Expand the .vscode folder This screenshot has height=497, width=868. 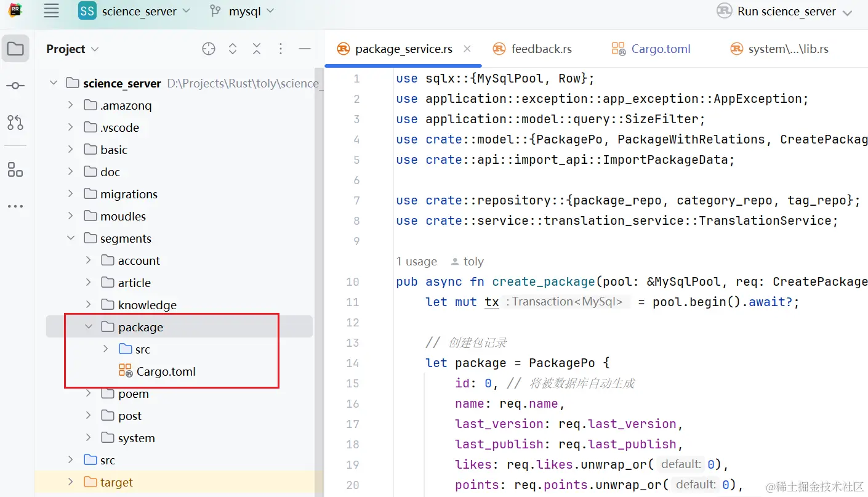(x=71, y=127)
